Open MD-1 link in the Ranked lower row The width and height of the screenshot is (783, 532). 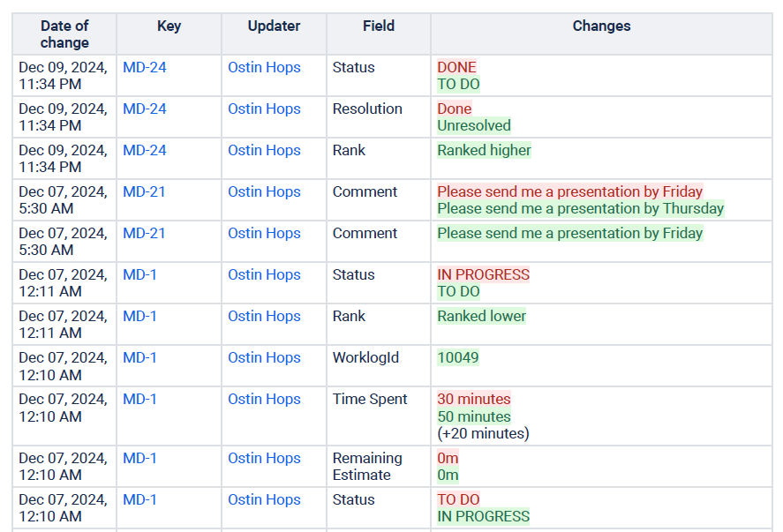139,316
